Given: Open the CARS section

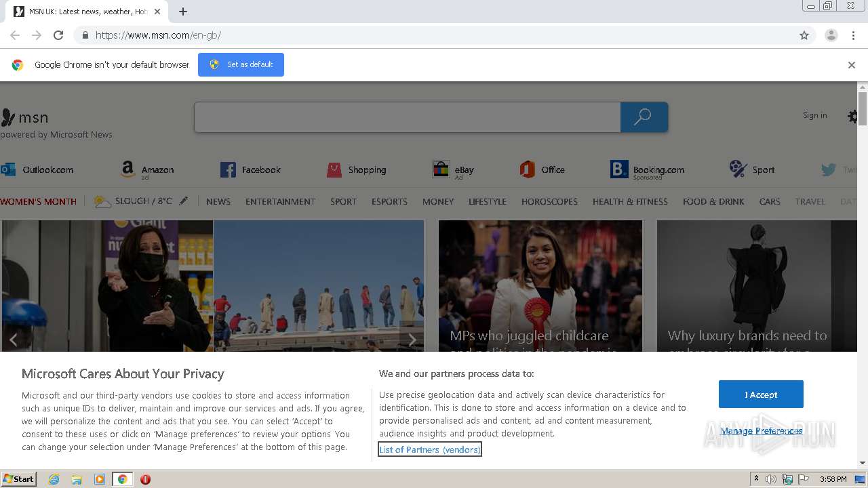Looking at the screenshot, I should (x=770, y=201).
